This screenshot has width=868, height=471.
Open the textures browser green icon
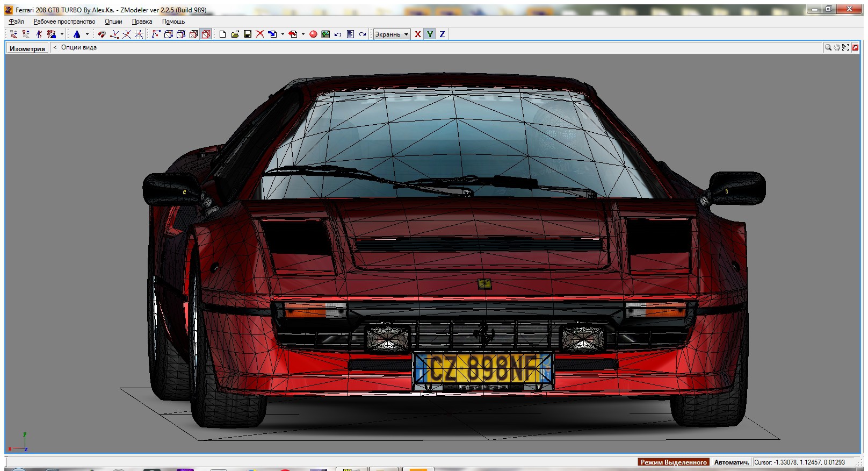pos(325,34)
